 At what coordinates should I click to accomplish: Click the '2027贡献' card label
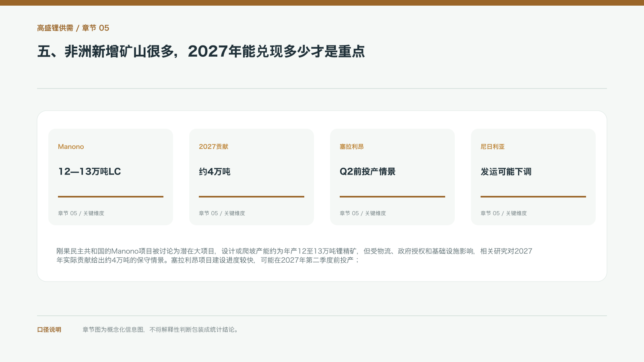[x=213, y=146]
